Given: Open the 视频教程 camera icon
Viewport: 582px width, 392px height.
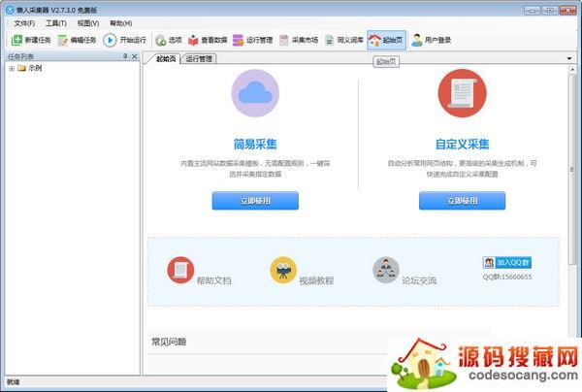Looking at the screenshot, I should (x=283, y=270).
